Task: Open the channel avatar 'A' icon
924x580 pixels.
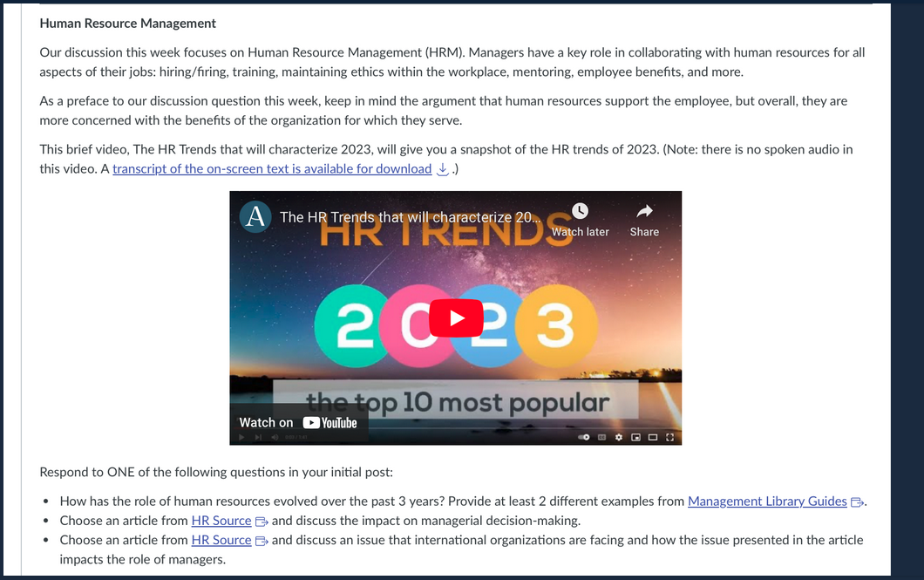Action: coord(255,216)
